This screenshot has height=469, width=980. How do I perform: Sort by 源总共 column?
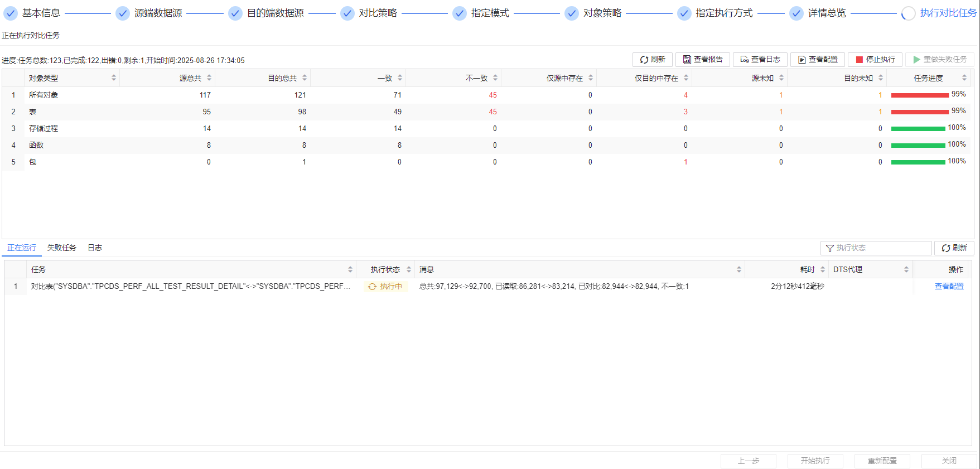pyautogui.click(x=209, y=78)
